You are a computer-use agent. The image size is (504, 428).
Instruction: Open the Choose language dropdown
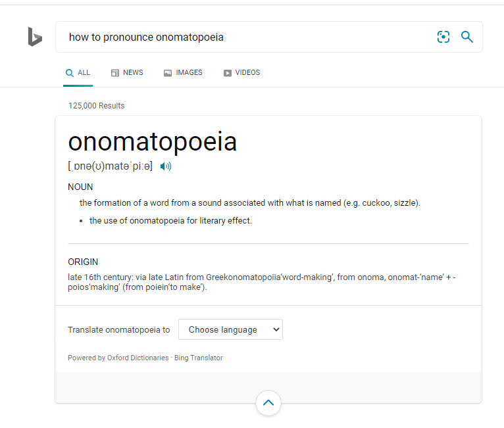[x=230, y=329]
